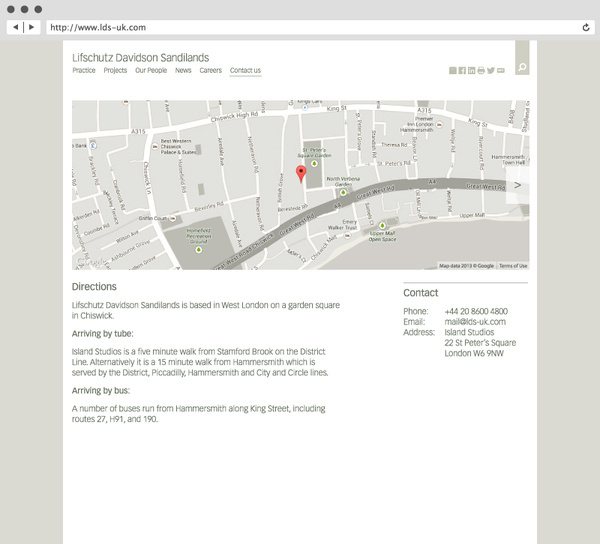600x544 pixels.
Task: Open the Practice menu item
Action: click(x=84, y=70)
